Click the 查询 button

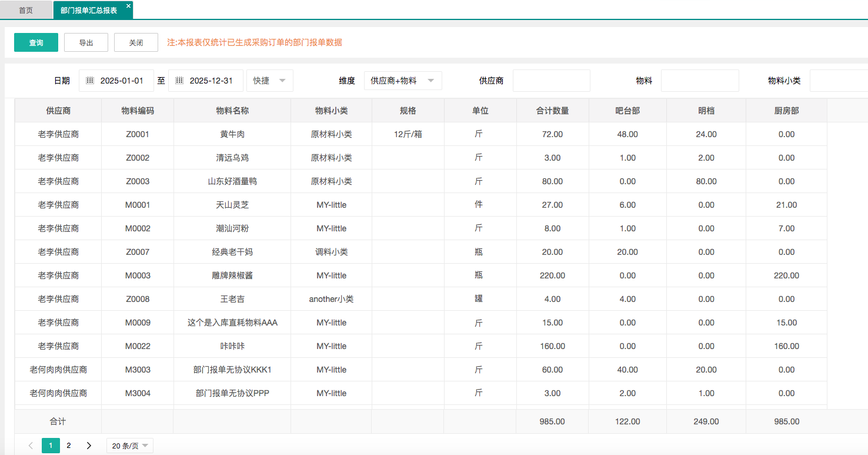click(x=36, y=42)
